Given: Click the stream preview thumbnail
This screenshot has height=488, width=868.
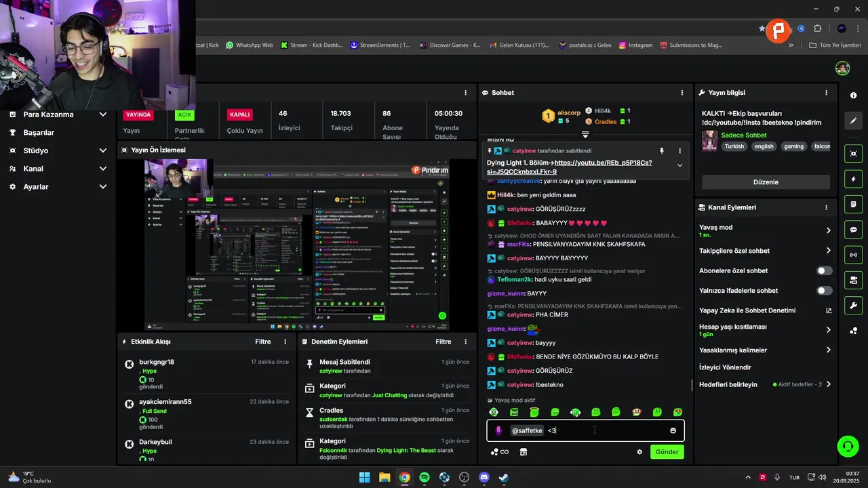Looking at the screenshot, I should coord(297,245).
